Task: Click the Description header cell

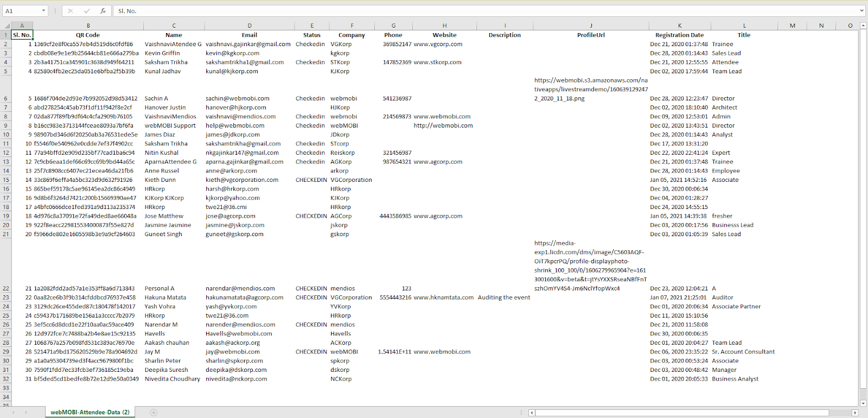Action: tap(505, 35)
